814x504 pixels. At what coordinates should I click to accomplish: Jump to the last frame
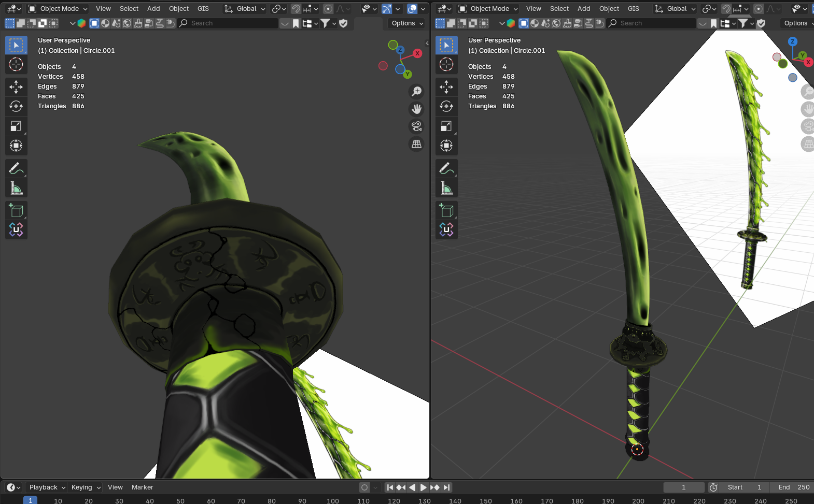[x=446, y=487]
